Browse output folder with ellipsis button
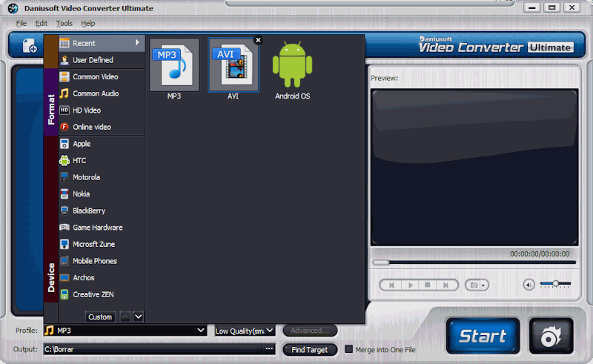593x364 pixels. tap(269, 349)
